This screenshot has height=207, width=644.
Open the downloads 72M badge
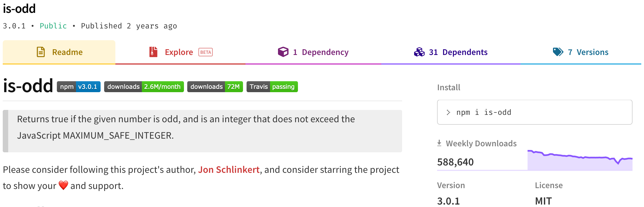(215, 87)
